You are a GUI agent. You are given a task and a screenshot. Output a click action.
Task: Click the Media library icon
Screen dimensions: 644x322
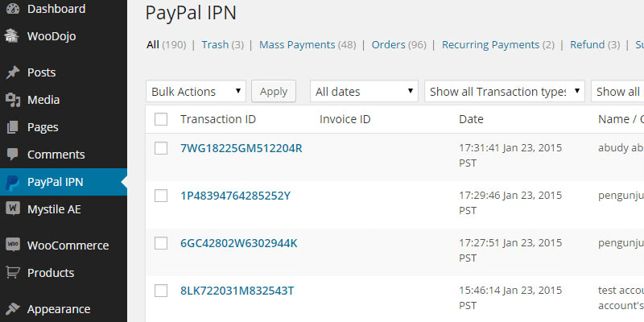click(x=12, y=100)
